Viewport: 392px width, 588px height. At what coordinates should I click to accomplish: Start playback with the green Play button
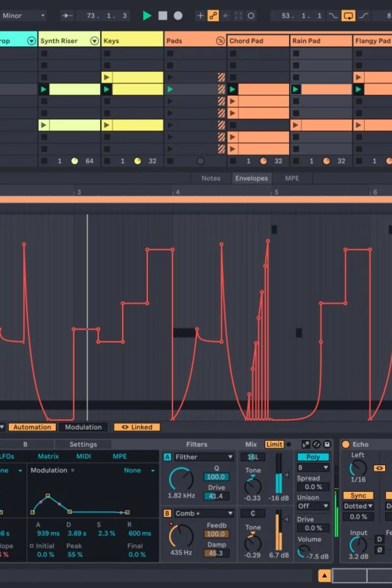pos(147,16)
